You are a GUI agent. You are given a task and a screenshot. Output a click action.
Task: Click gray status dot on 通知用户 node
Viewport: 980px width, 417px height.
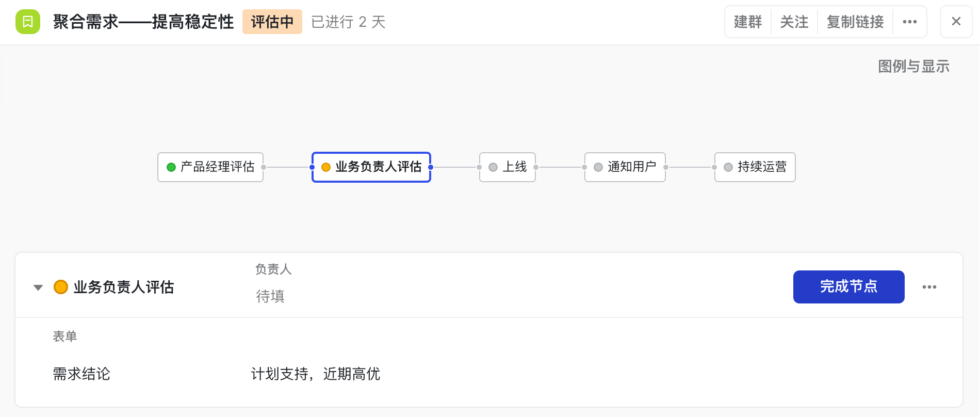[598, 167]
